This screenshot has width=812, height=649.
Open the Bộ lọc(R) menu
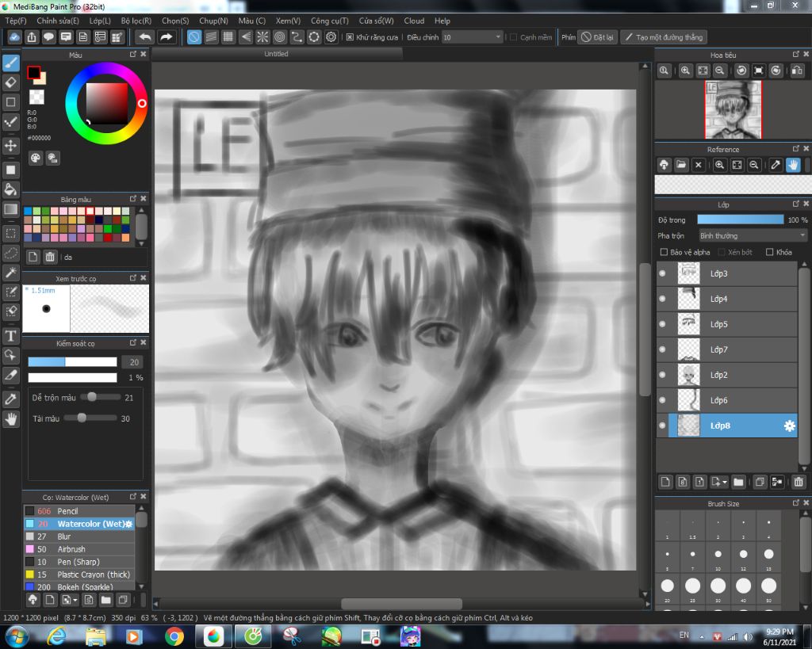pyautogui.click(x=136, y=21)
